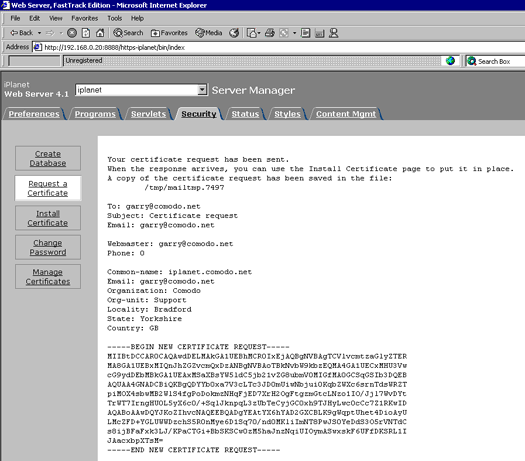Click the Messenger person icon

(x=333, y=33)
